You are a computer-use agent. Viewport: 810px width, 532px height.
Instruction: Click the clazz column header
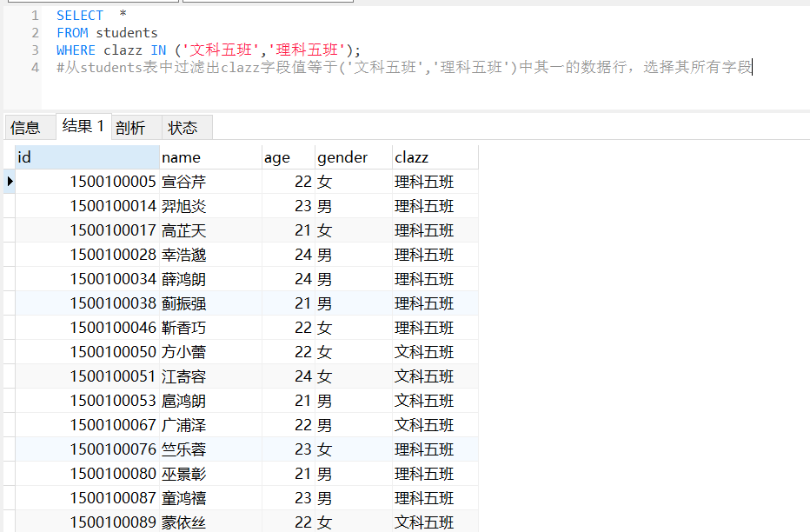pyautogui.click(x=435, y=157)
